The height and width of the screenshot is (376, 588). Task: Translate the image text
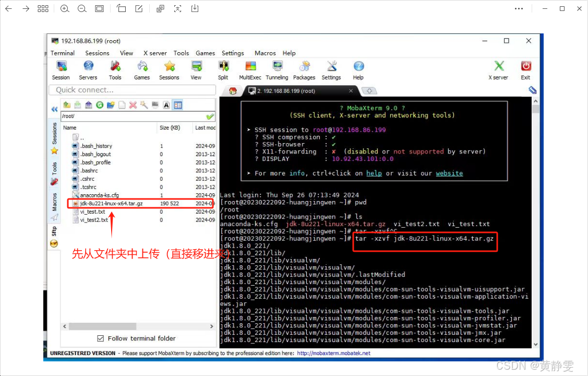[160, 9]
